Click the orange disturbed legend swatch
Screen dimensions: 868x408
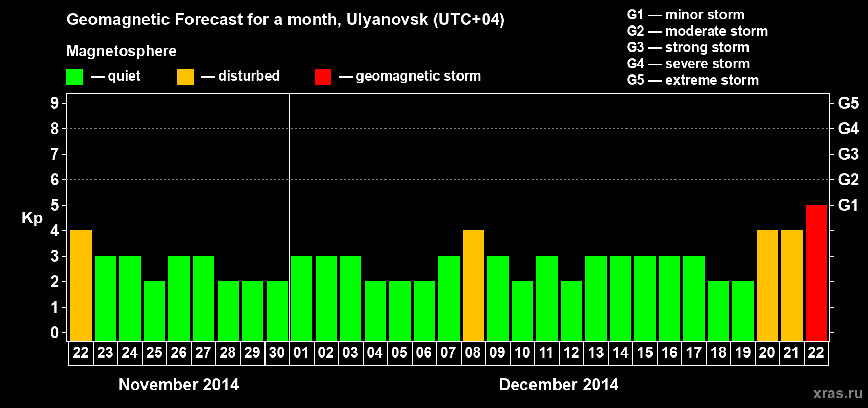coord(185,77)
